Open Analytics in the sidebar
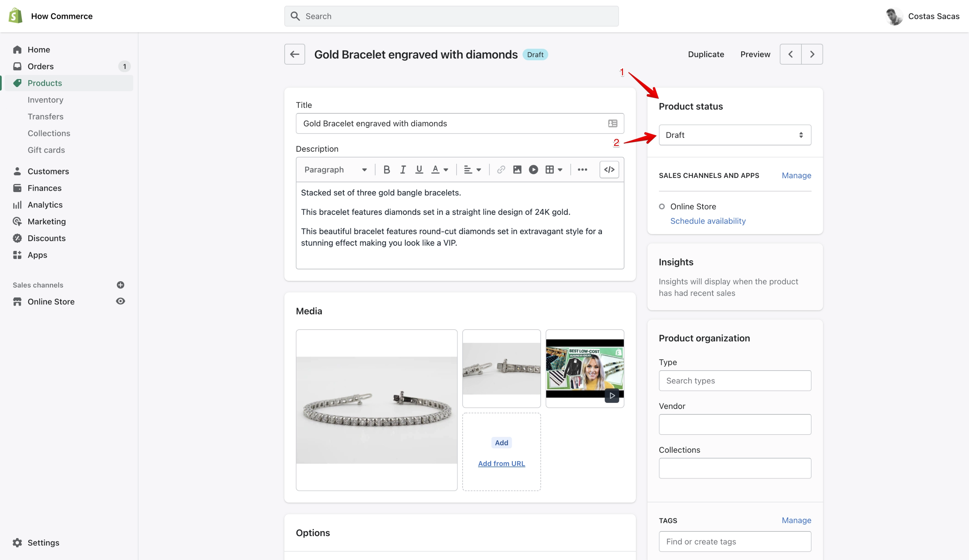Image resolution: width=969 pixels, height=560 pixels. [45, 204]
